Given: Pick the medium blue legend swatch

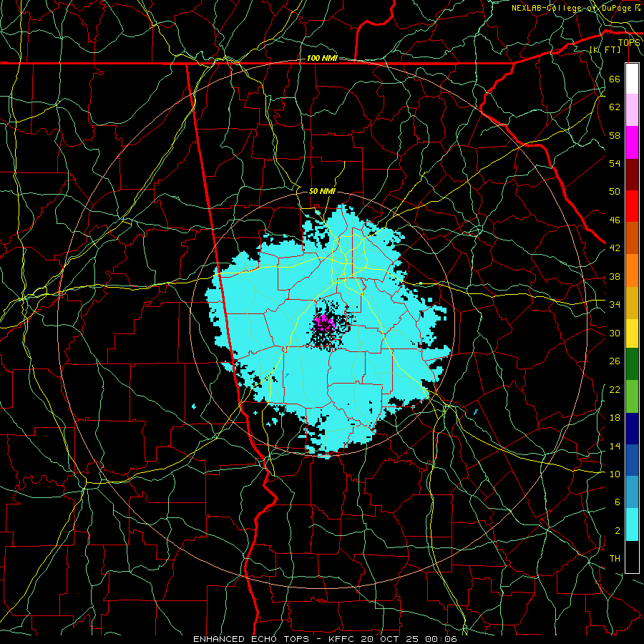Looking at the screenshot, I should coord(632,460).
